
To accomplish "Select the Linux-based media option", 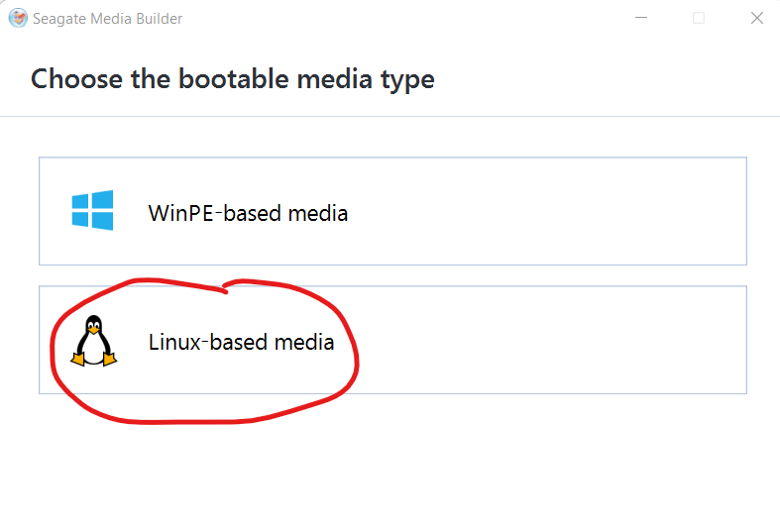I will pyautogui.click(x=393, y=340).
